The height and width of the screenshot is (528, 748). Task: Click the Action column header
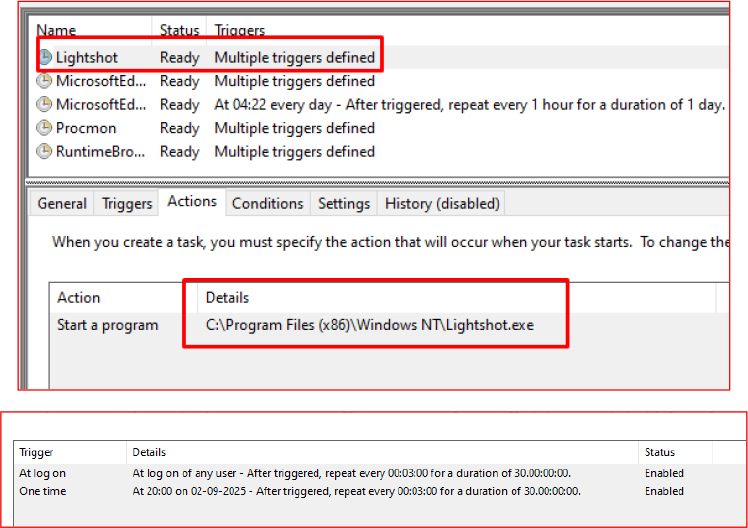(79, 298)
